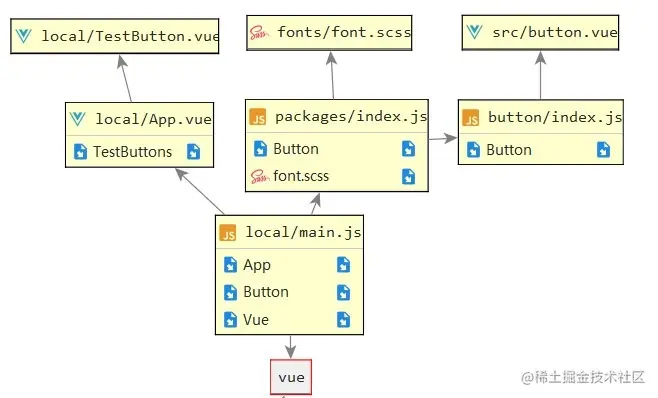Select Button row text in button/index.js

509,150
